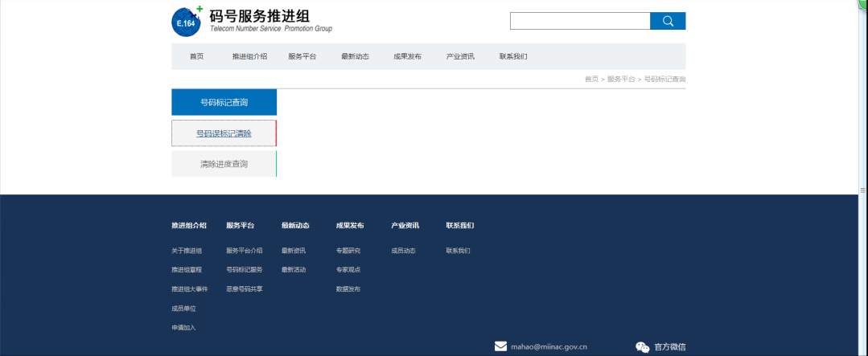Open footer link 成员单位

tap(183, 309)
